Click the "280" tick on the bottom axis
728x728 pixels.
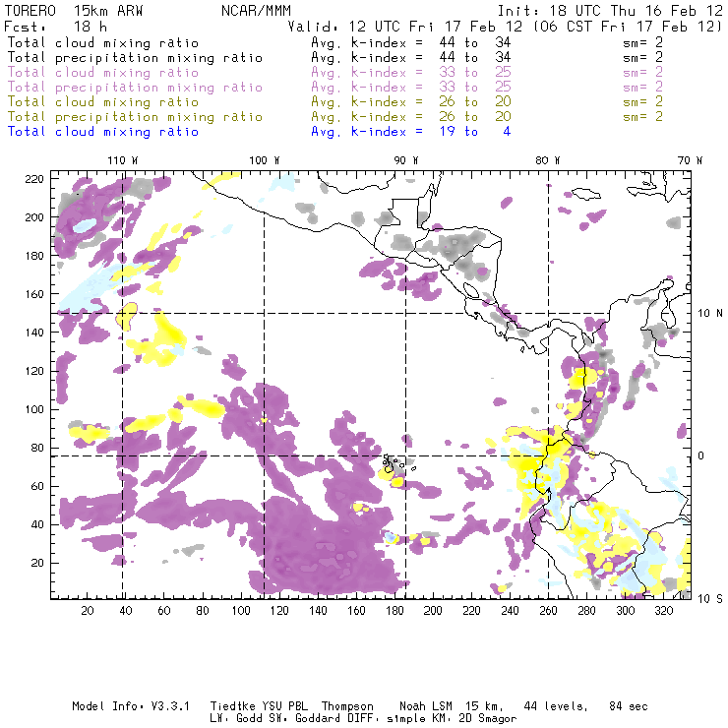587,611
